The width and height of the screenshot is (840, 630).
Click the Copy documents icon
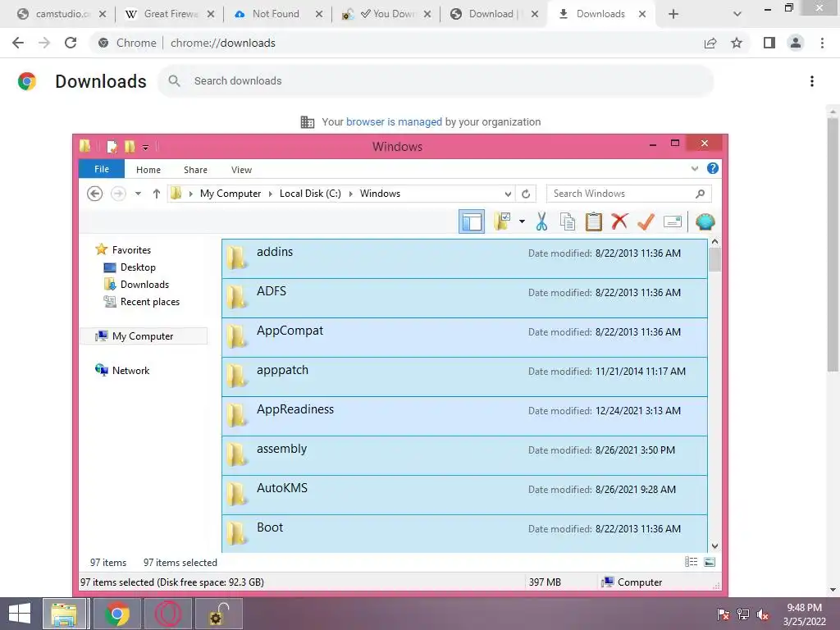tap(568, 221)
